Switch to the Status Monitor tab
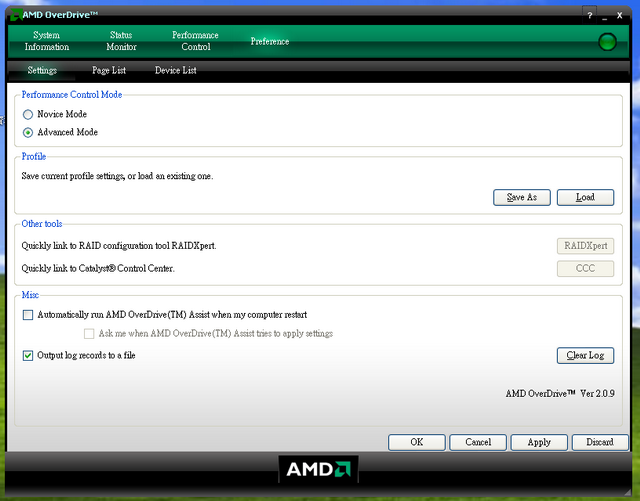The height and width of the screenshot is (501, 640). coord(121,41)
